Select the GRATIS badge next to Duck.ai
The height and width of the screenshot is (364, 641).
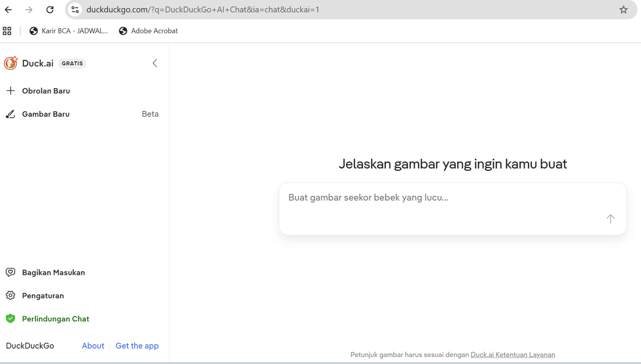tap(72, 63)
